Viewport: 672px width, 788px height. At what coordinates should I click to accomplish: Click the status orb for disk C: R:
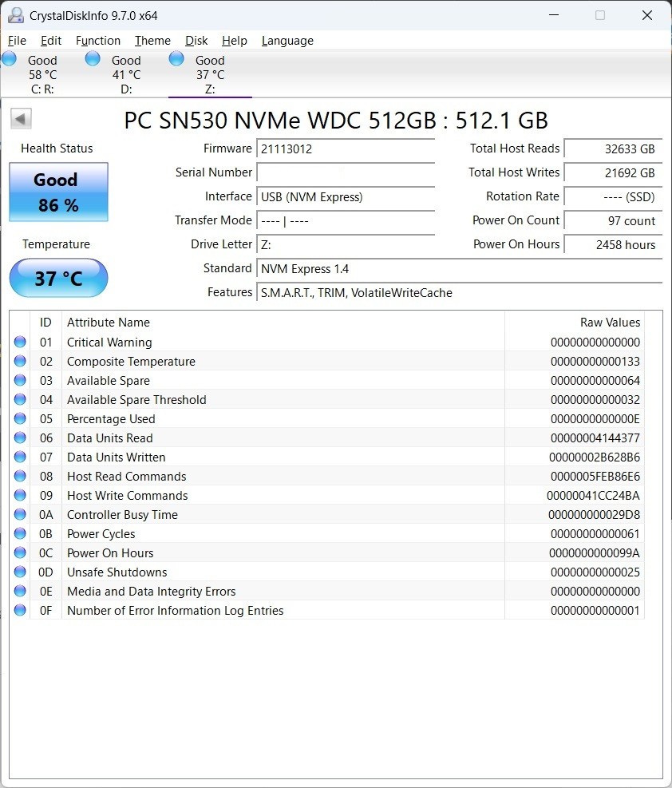pyautogui.click(x=9, y=59)
